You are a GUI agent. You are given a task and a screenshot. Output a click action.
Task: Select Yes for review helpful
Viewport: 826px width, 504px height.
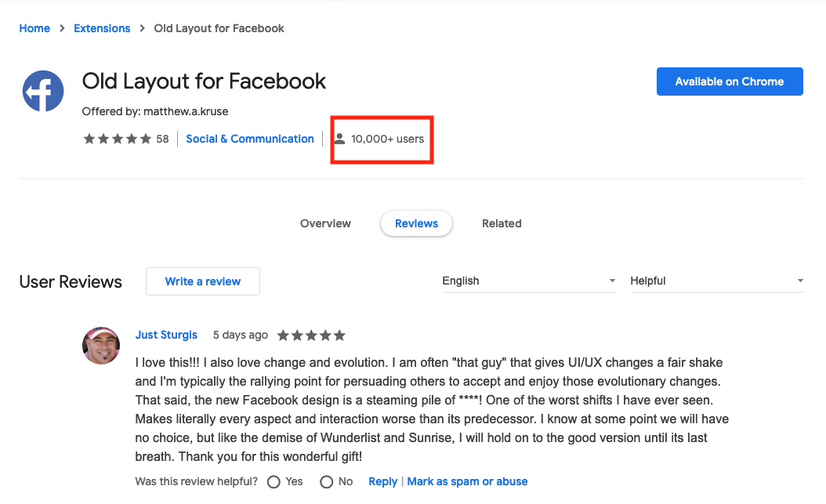coord(274,482)
